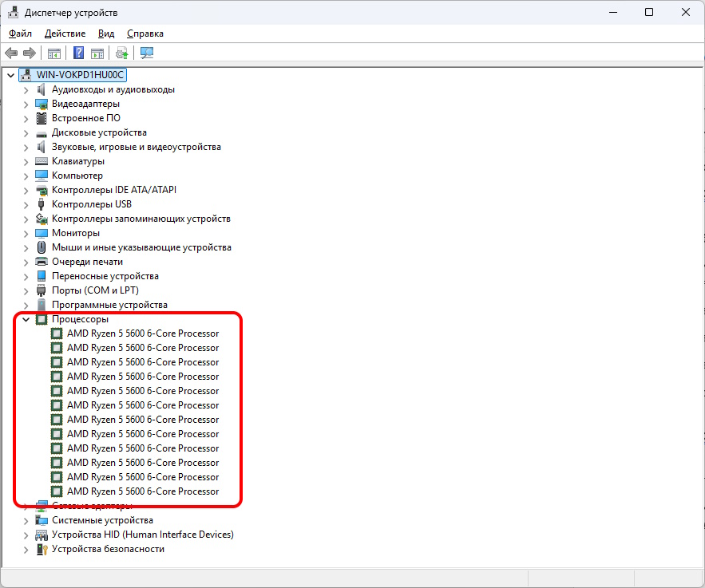
Task: Select the WIN-VOKPD1HU00C computer name
Action: tap(80, 74)
